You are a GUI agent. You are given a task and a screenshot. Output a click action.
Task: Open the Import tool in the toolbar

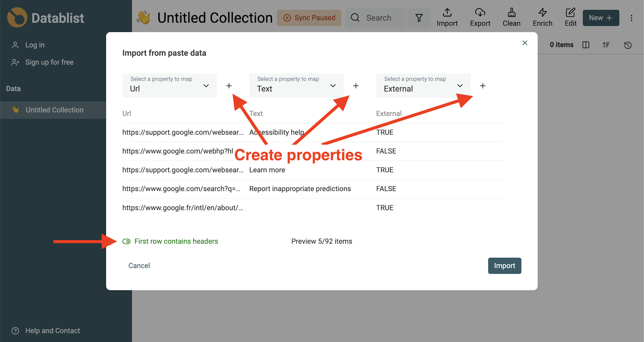(447, 17)
